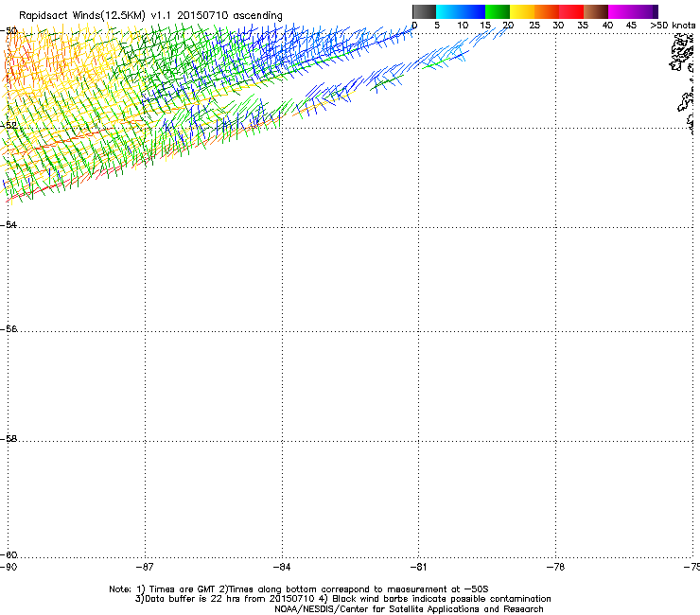The width and height of the screenshot is (700, 615).
Task: Click the legend label '35'
Action: [583, 26]
